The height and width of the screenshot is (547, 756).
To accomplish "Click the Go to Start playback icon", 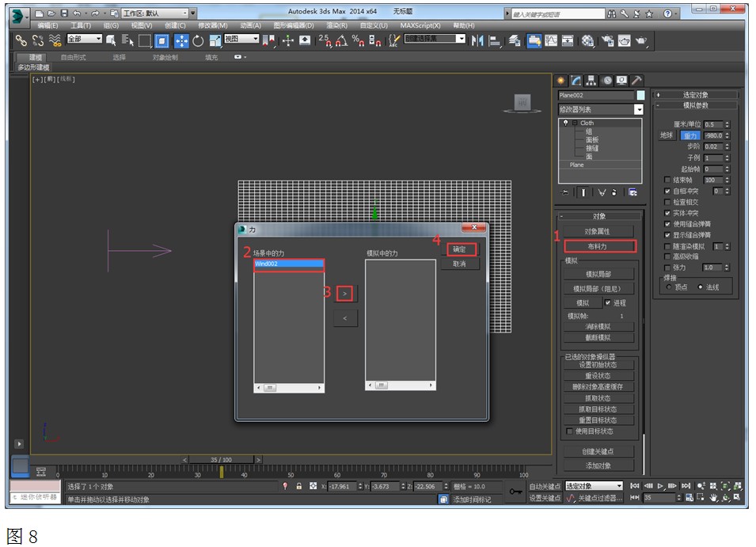I will point(635,486).
